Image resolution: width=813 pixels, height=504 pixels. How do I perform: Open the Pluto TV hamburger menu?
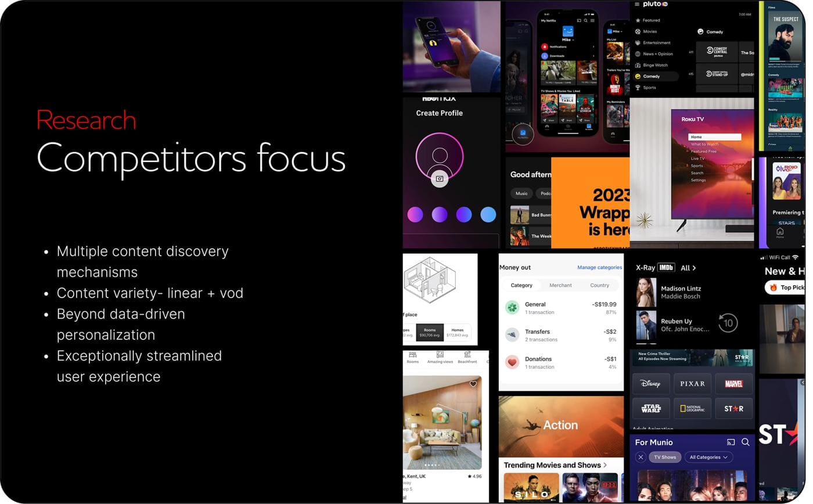tap(637, 4)
